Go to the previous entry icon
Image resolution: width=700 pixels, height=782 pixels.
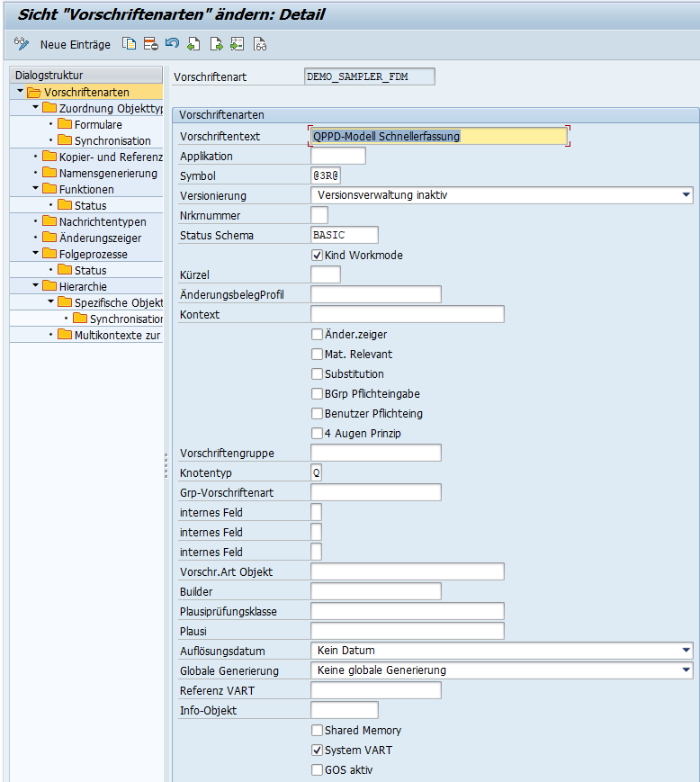point(194,44)
